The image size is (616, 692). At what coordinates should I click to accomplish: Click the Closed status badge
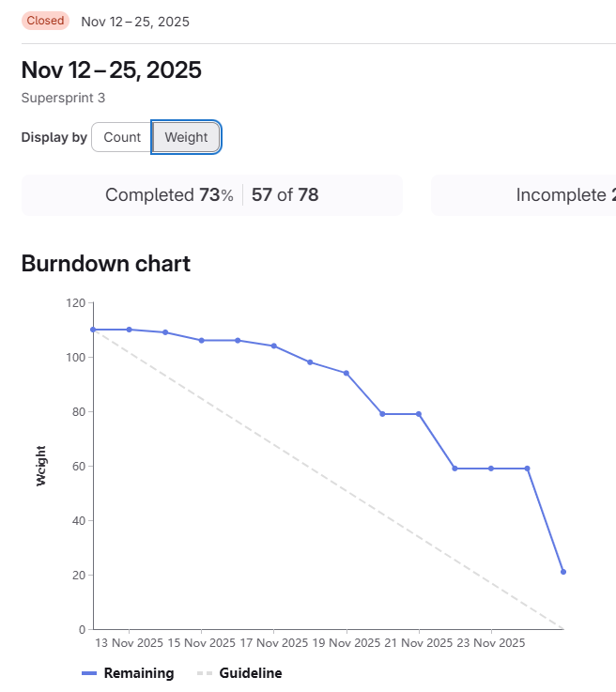(x=45, y=21)
